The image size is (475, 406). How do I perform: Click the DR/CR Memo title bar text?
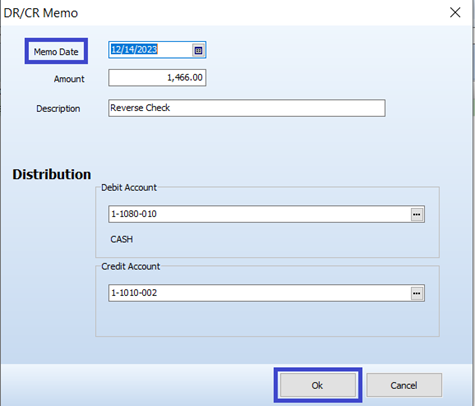(41, 13)
